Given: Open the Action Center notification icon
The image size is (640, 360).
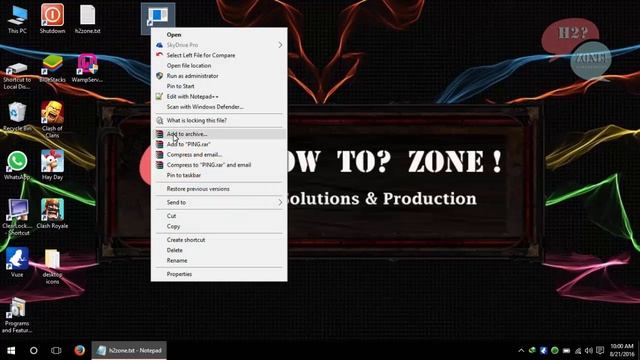Looking at the screenshot, I should click(600, 350).
